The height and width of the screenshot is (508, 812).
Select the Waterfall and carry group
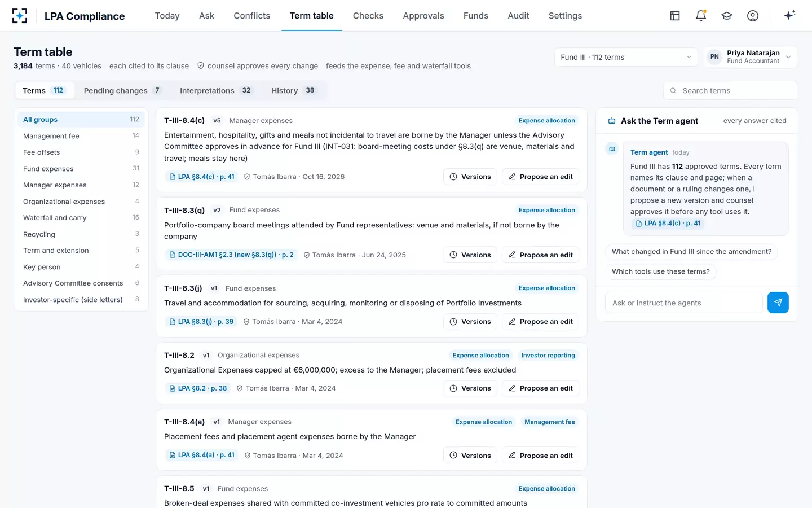coord(81,218)
